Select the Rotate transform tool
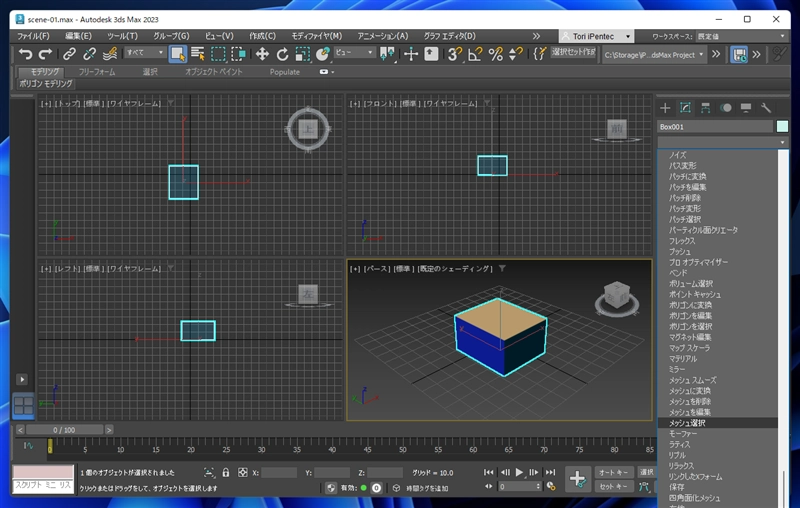Viewport: 800px width, 508px height. pyautogui.click(x=282, y=54)
